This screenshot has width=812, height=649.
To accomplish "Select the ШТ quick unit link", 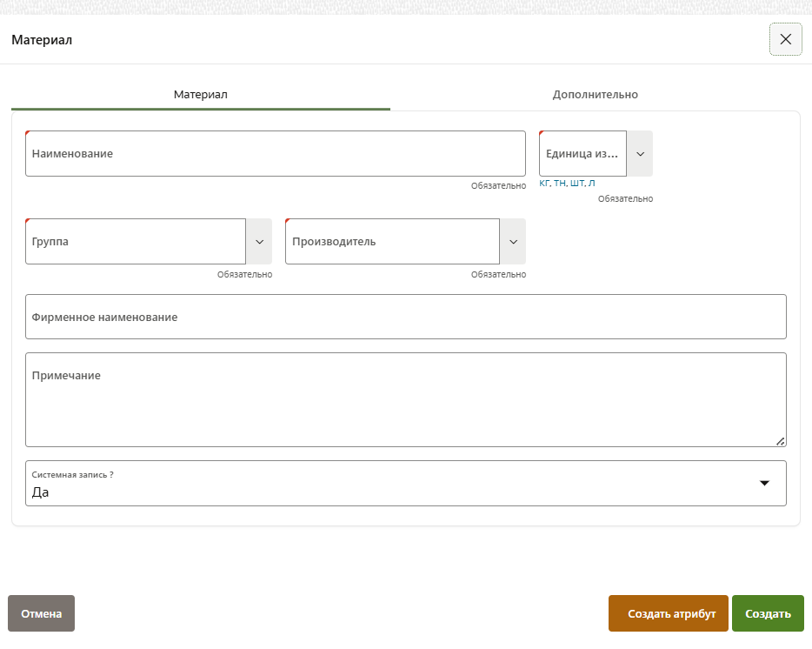I will [577, 184].
